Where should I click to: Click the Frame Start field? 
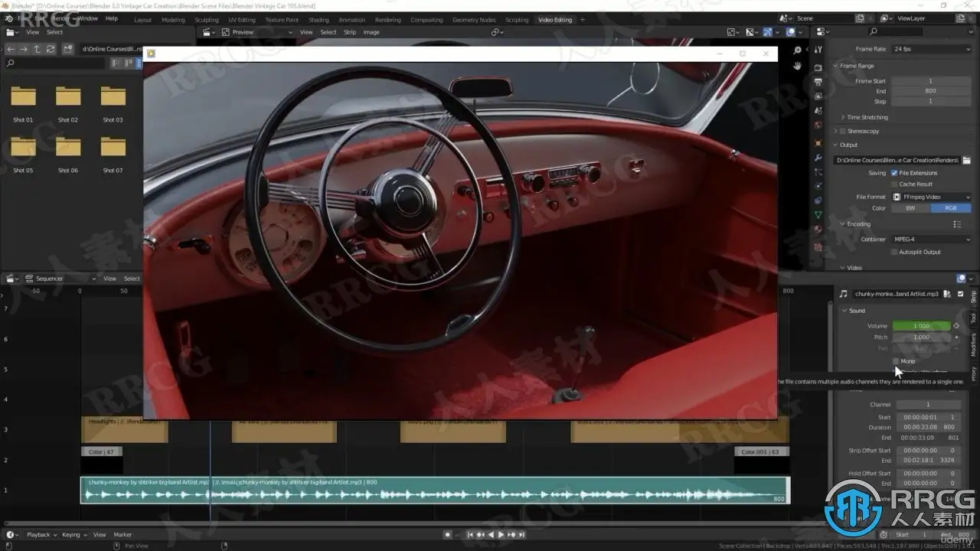[x=931, y=81]
